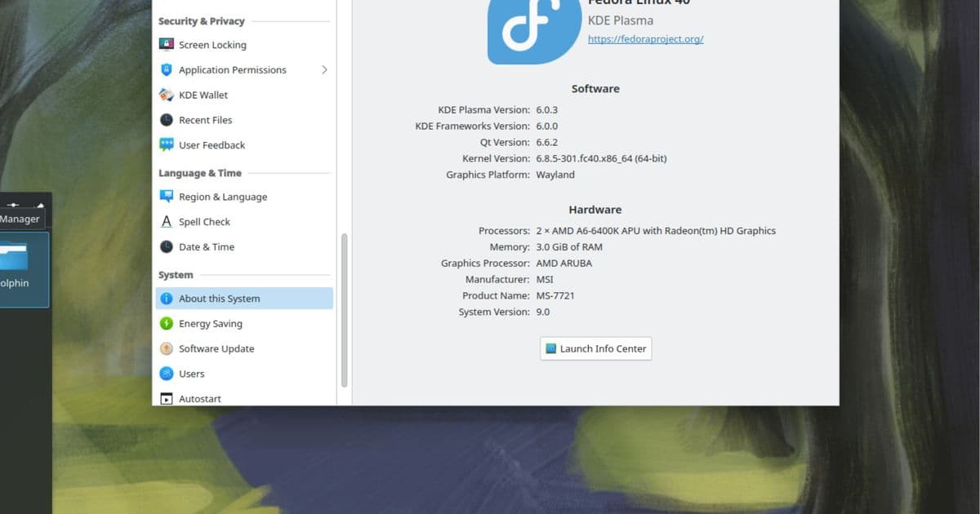
Task: Click the Date & Time clock icon
Action: [x=167, y=246]
